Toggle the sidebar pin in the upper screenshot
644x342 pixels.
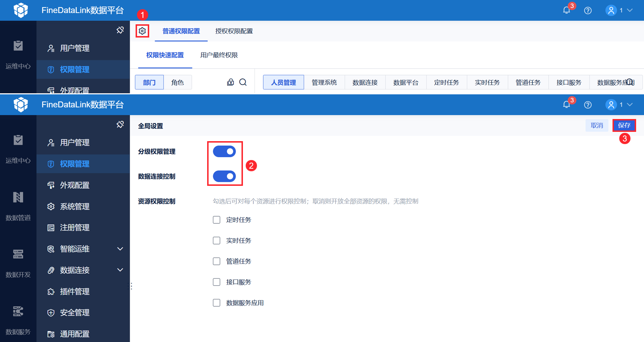(120, 30)
